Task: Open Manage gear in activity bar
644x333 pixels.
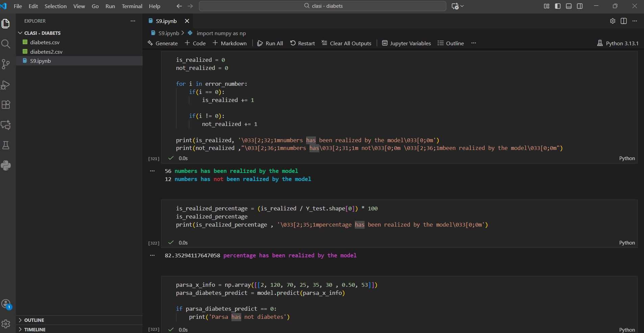Action: click(6, 324)
